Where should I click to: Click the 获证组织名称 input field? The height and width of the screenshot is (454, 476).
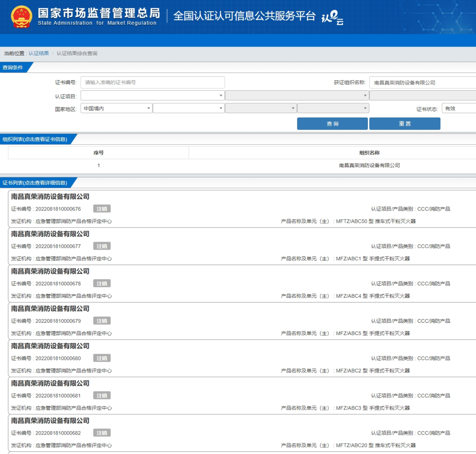point(423,82)
